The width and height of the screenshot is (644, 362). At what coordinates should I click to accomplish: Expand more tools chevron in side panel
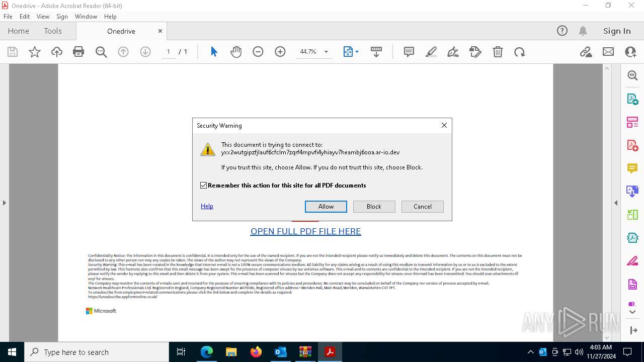click(632, 312)
